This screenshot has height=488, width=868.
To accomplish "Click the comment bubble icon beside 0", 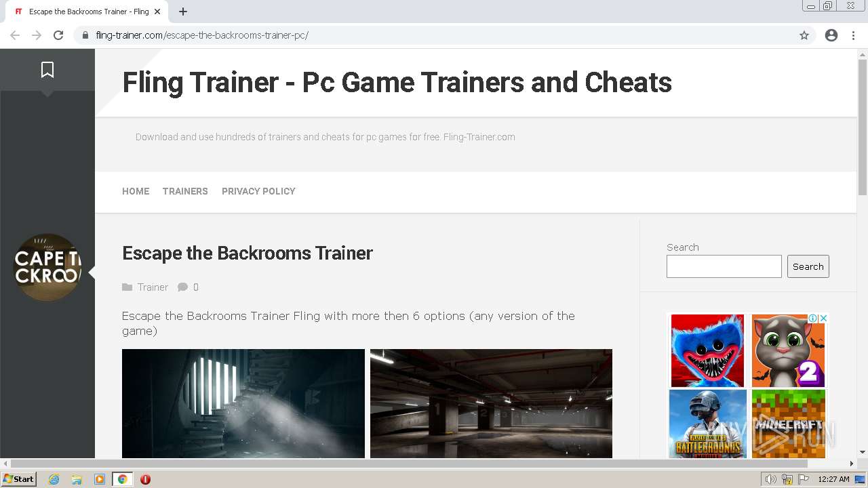I will point(182,287).
